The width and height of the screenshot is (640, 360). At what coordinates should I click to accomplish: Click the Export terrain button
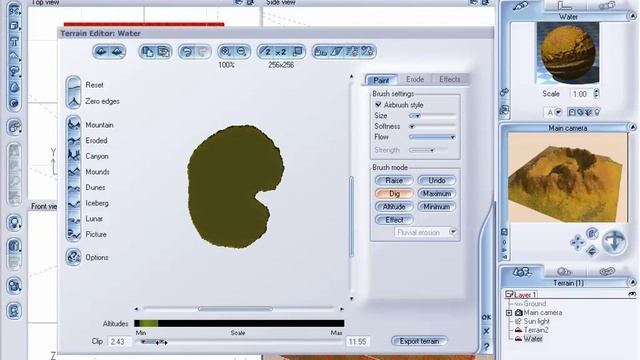pyautogui.click(x=419, y=341)
